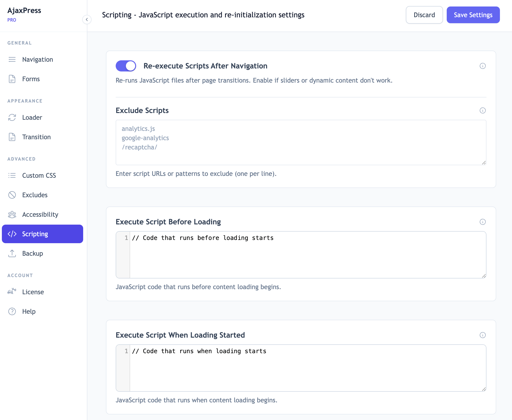Discard unsaved changes
This screenshot has width=512, height=420.
424,15
